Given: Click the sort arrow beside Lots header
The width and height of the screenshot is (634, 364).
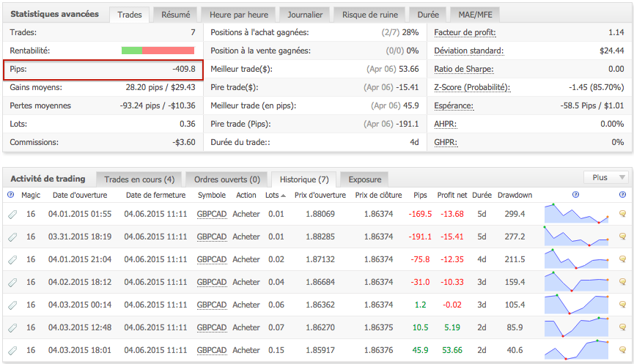Looking at the screenshot, I should tap(283, 196).
